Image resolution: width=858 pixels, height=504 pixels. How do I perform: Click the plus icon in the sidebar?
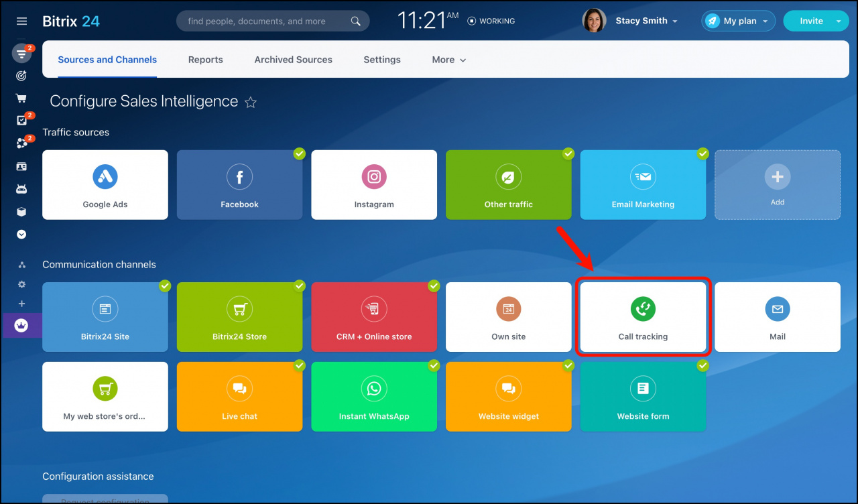tap(21, 304)
